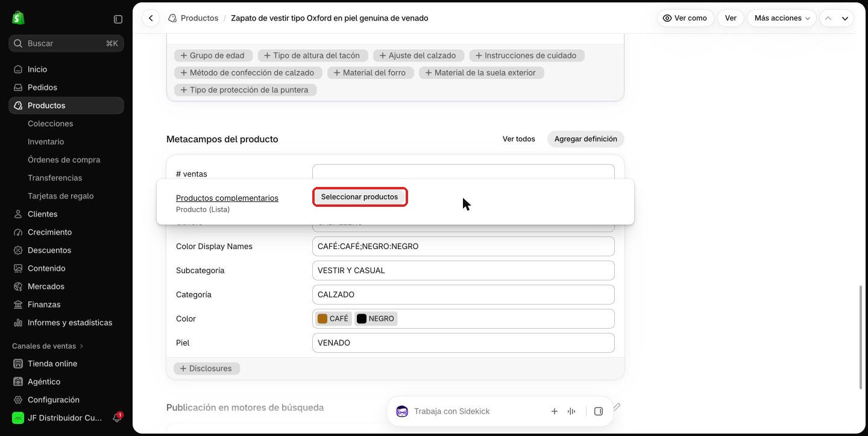This screenshot has width=868, height=436.
Task: Open Clientes section in sidebar
Action: point(66,214)
